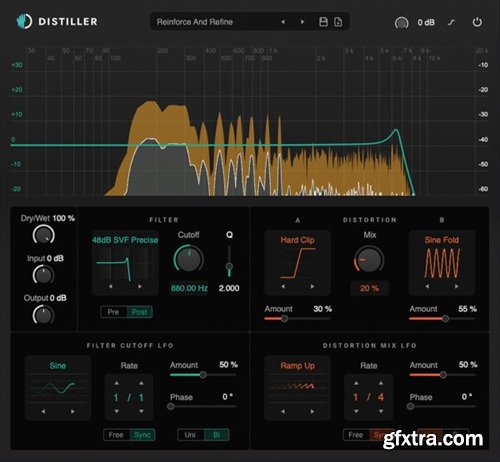Click the master gain knob in header
Screen dimensions: 500x462
click(x=401, y=23)
